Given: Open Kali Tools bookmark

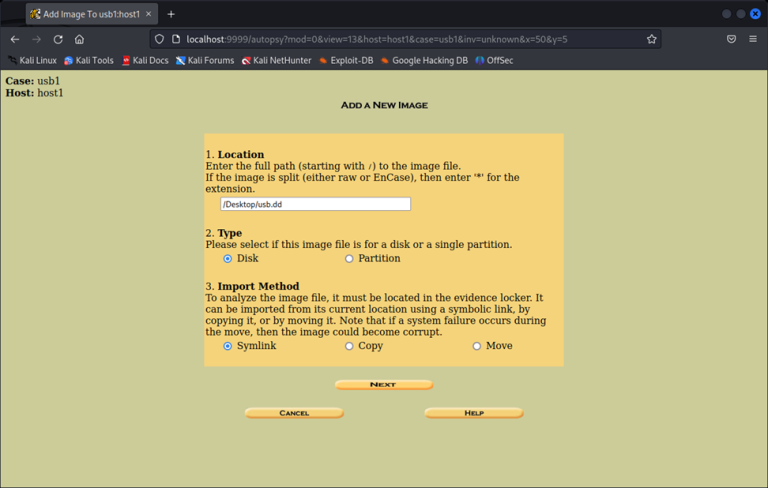Looking at the screenshot, I should point(89,60).
